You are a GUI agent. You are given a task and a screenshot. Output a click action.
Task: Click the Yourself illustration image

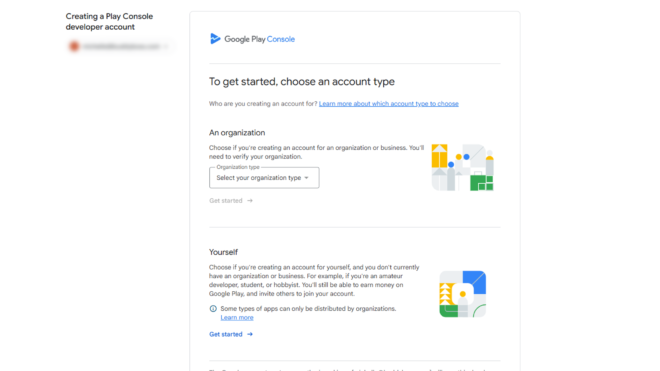pyautogui.click(x=463, y=294)
